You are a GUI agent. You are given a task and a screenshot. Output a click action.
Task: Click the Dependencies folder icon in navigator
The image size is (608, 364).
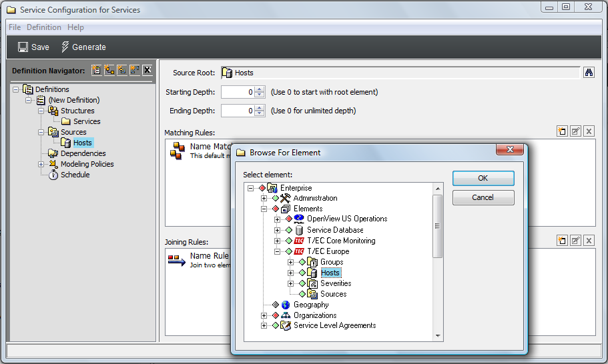53,153
